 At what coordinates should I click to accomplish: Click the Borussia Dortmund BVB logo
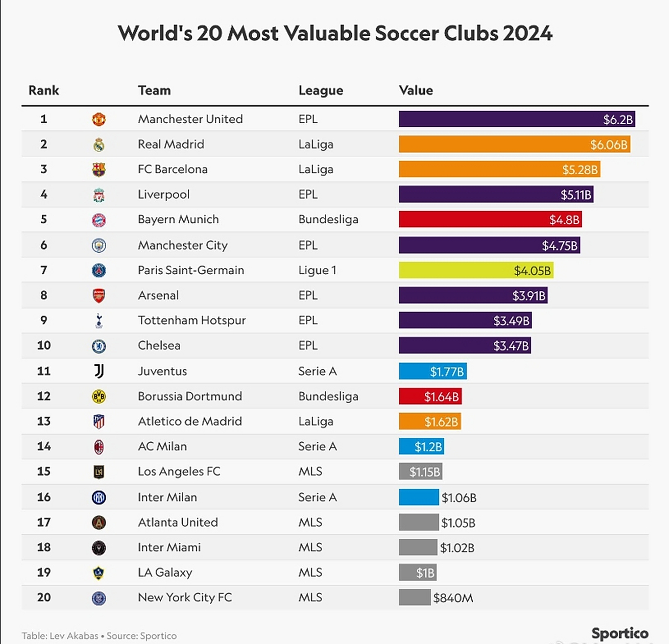(99, 396)
